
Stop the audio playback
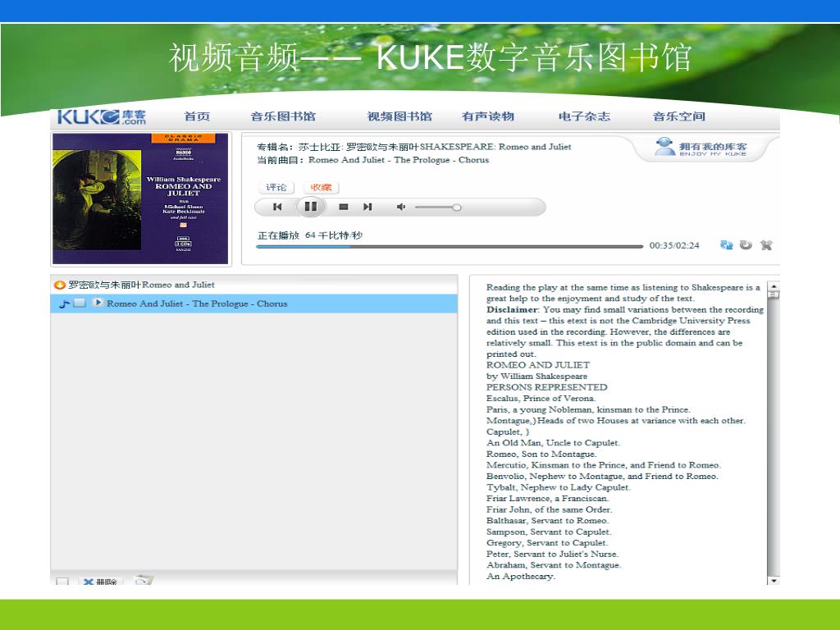pyautogui.click(x=344, y=207)
